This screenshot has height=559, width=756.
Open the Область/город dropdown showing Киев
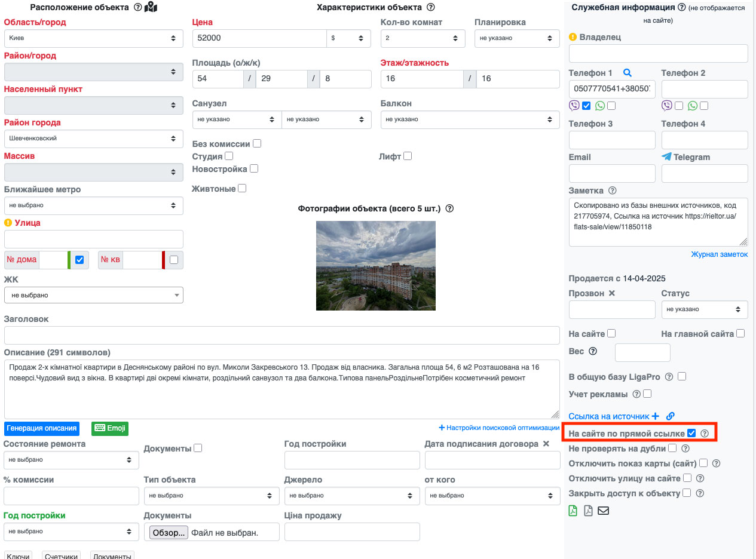94,38
